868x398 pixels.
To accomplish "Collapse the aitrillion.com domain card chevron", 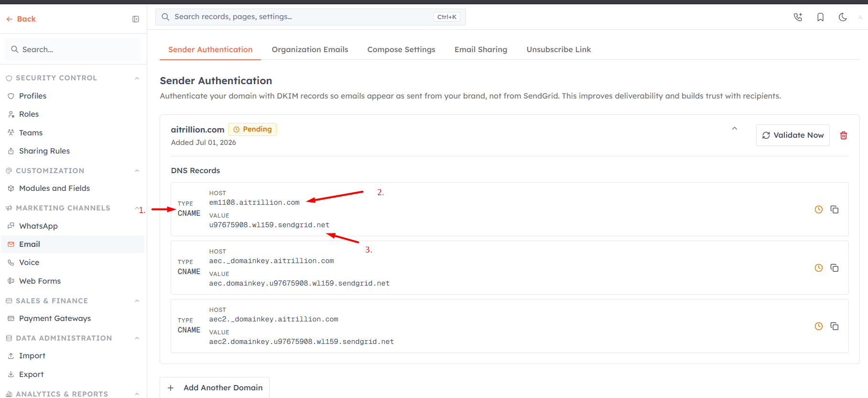I will (735, 128).
